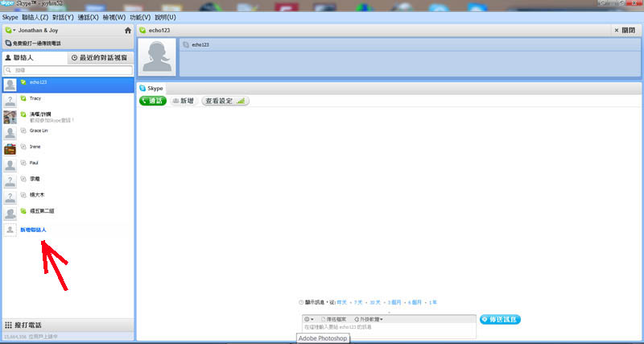Switch to the 聯絡人 contacts tab
This screenshot has width=644, height=344.
tap(35, 58)
